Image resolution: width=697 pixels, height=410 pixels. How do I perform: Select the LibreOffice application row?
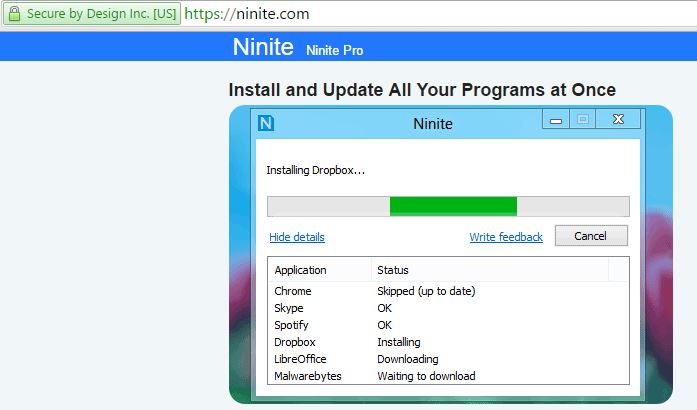pos(448,359)
